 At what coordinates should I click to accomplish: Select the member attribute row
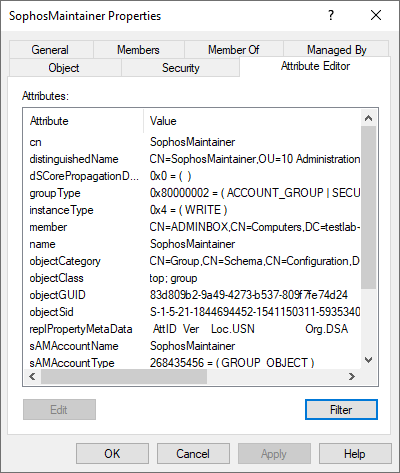click(x=192, y=227)
